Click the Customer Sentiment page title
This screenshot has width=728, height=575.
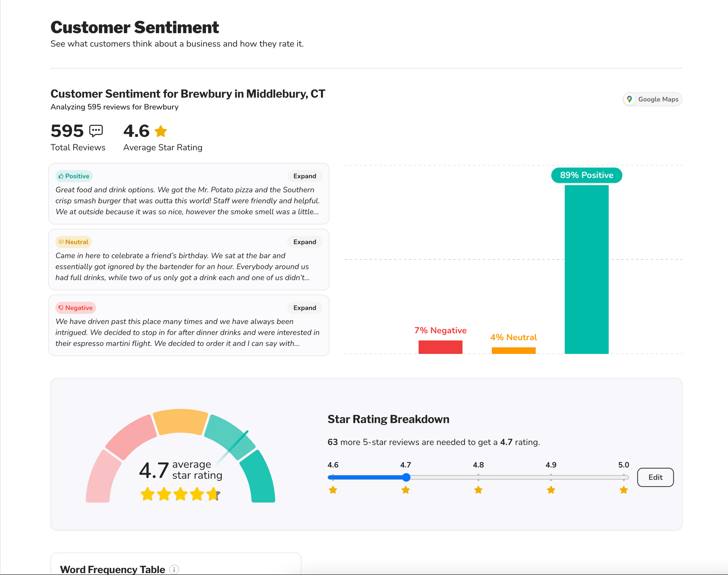tap(135, 27)
